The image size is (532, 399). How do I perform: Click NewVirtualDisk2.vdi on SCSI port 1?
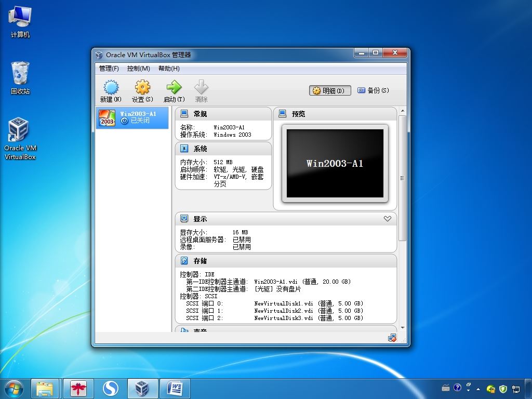[309, 311]
